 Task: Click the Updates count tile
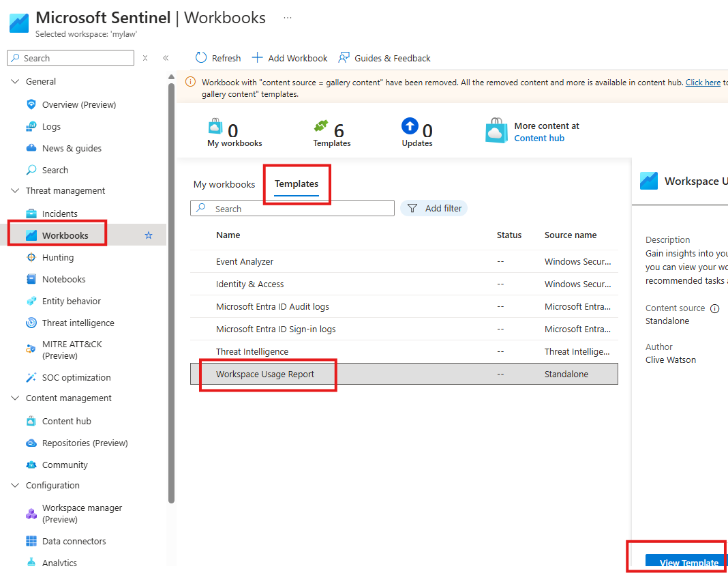417,133
